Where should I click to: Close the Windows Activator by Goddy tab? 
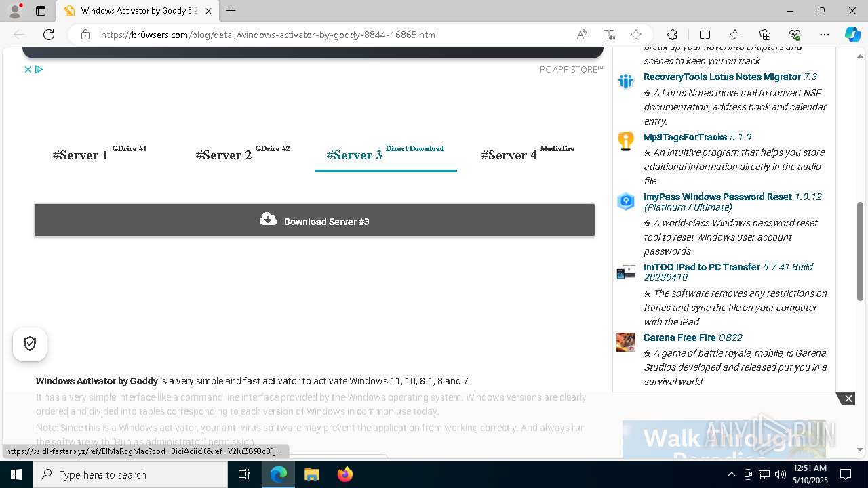(x=208, y=11)
